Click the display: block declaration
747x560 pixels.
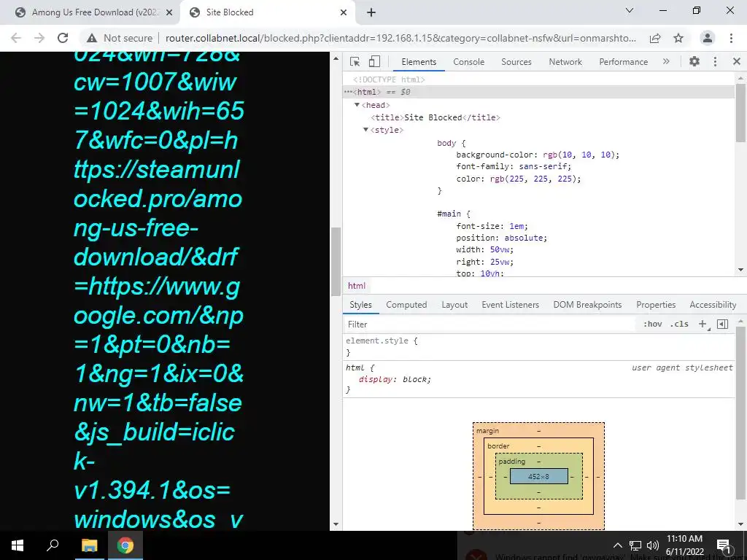coord(395,379)
